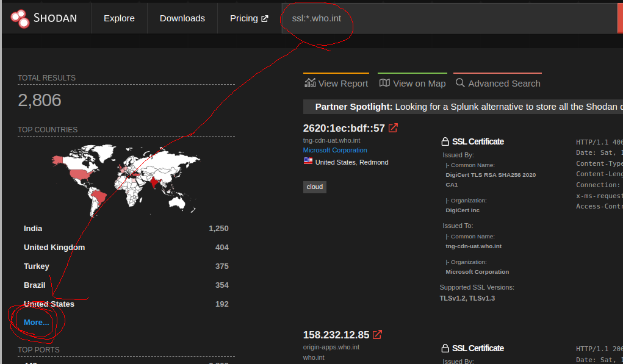Click the DigiCert TLS RSA SHA256 2020 CA1 text
Screen dimensions: 623x364
click(x=491, y=180)
